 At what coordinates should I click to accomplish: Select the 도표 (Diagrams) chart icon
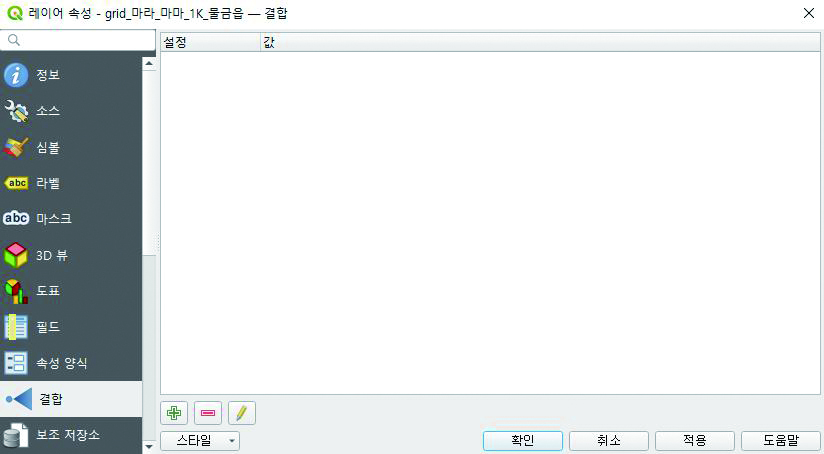(17, 291)
